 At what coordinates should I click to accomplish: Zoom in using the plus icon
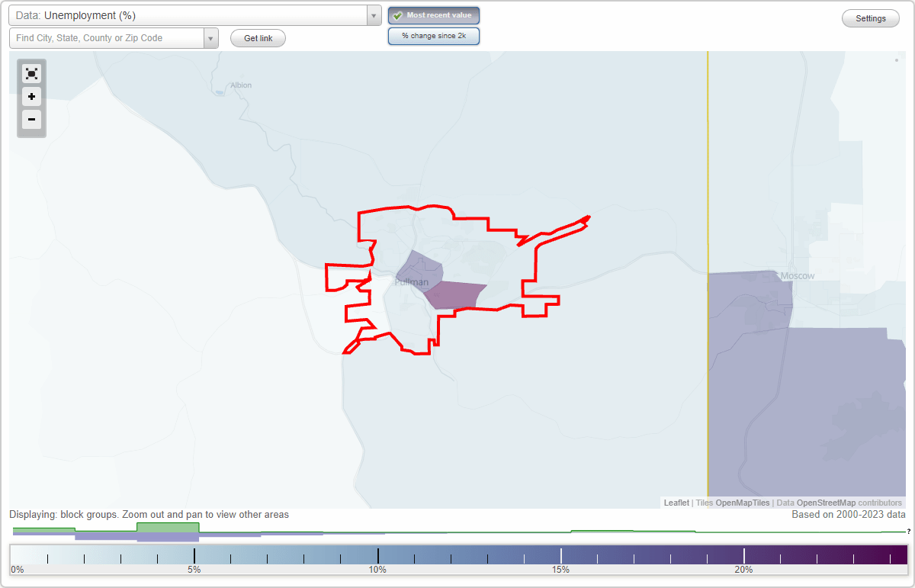click(x=31, y=97)
